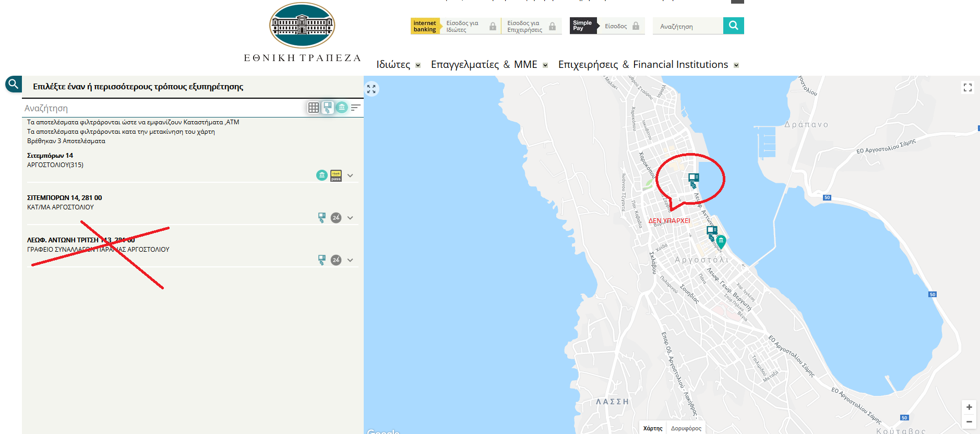Select the ΛΕΩΦ. ΑΝΤΩΝΗ ΤΡΙΤΣΗ result title

coord(81,240)
